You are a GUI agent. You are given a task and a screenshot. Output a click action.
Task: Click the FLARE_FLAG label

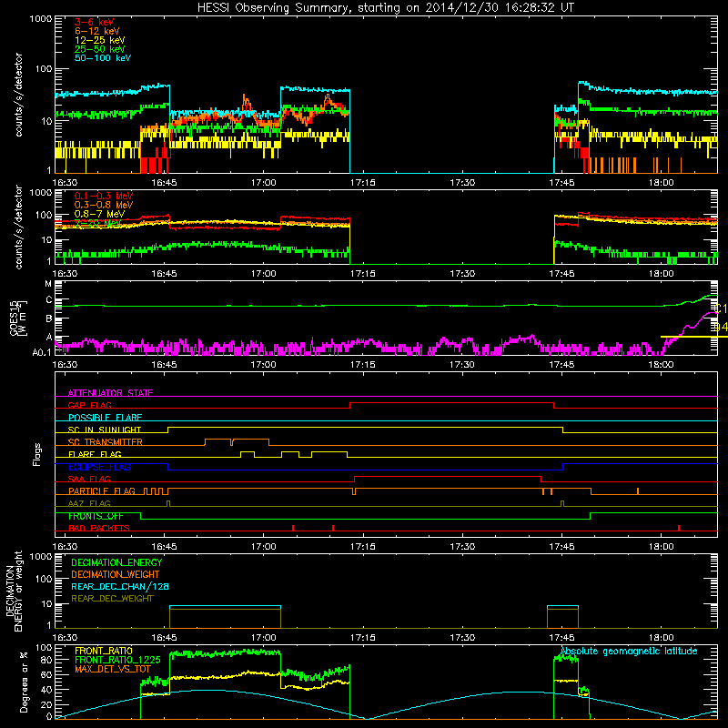(95, 454)
